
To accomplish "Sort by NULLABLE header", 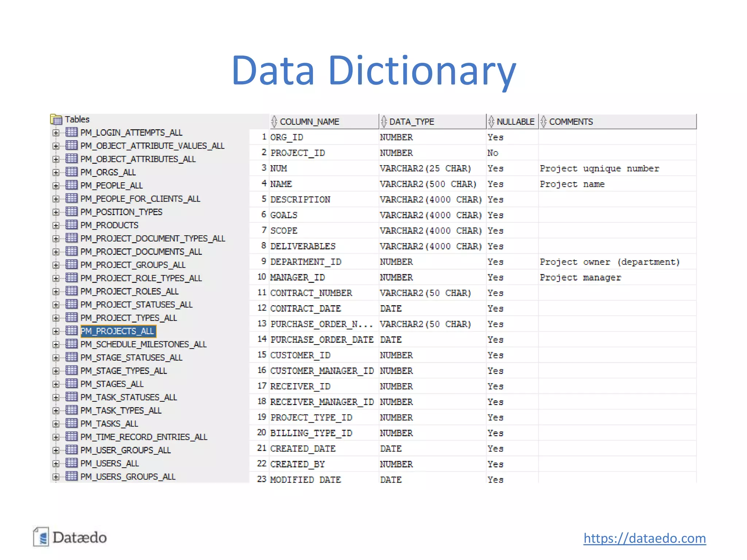I will (512, 121).
